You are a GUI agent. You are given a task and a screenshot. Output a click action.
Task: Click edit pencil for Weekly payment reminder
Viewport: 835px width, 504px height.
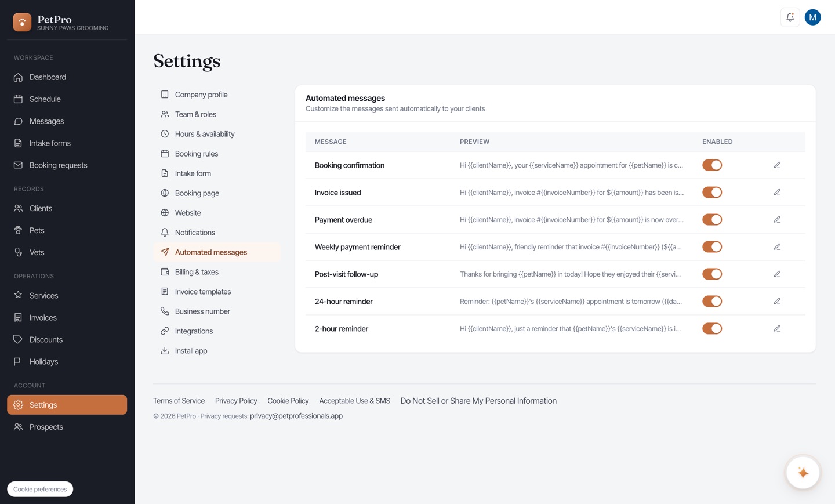777,247
